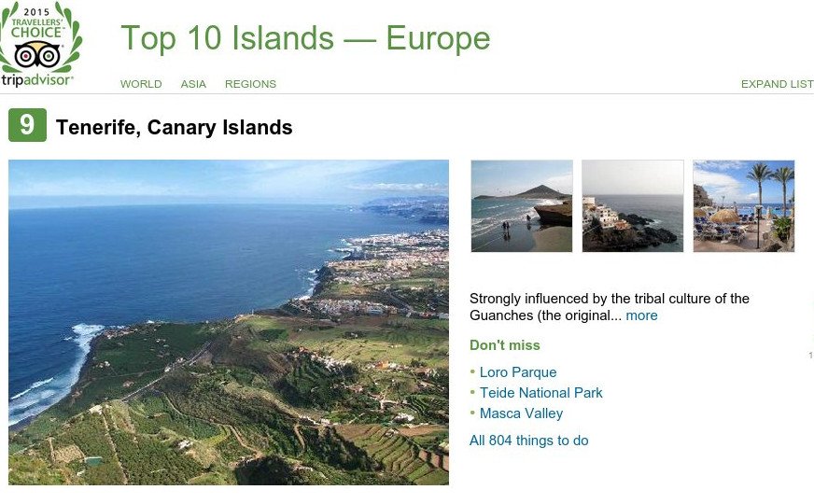Viewport: 814px width, 504px height.
Task: Expand the description with the 'more' link
Action: [x=641, y=315]
